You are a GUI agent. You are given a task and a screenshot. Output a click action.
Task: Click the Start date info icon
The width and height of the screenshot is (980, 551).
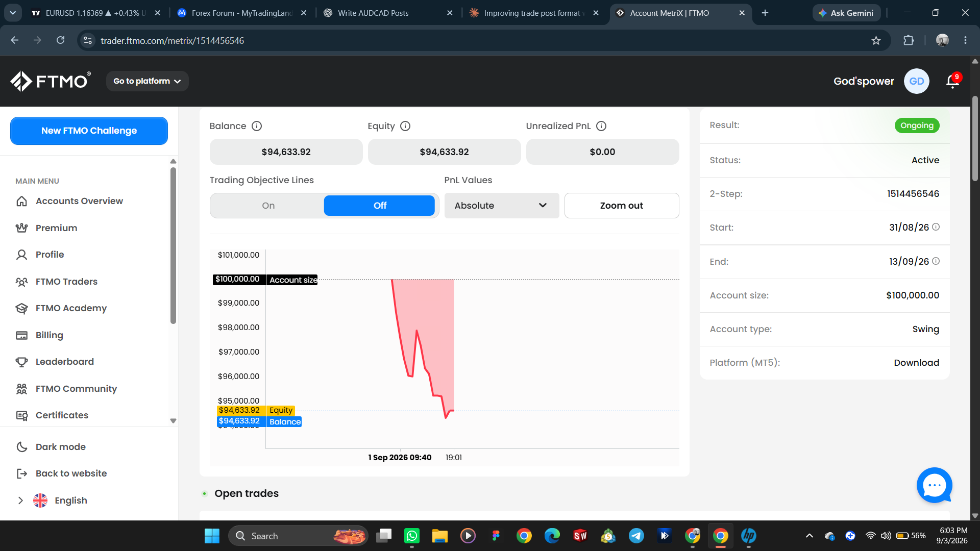click(x=936, y=227)
